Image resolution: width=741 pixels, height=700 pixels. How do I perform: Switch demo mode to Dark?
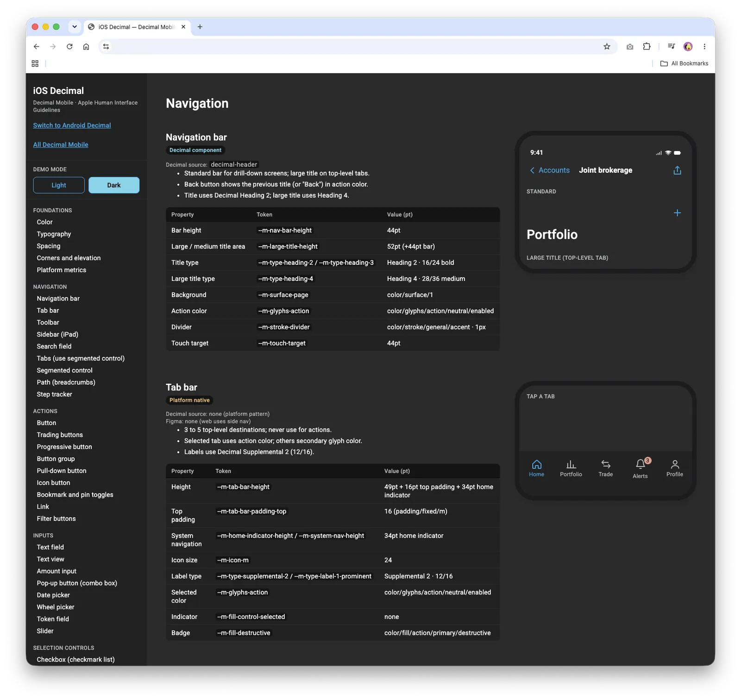click(x=114, y=185)
